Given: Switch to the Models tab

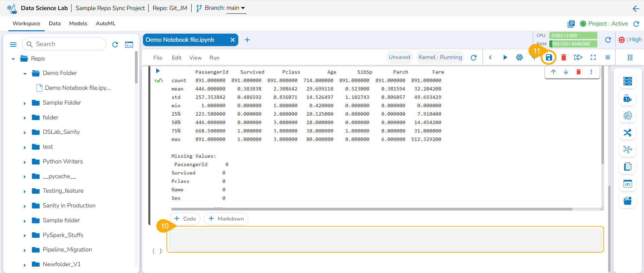Looking at the screenshot, I should pos(78,24).
